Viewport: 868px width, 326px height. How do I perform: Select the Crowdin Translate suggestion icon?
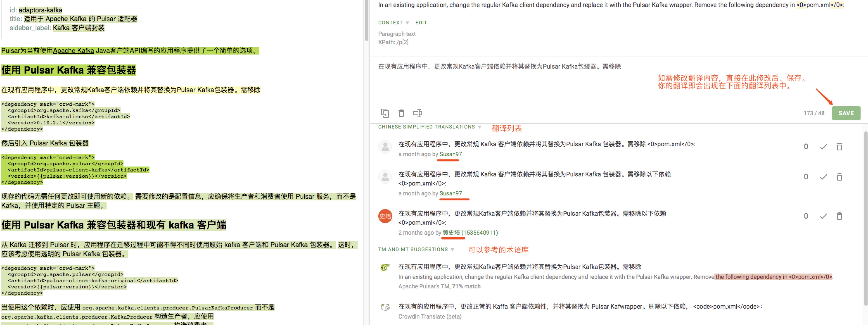pos(385,307)
